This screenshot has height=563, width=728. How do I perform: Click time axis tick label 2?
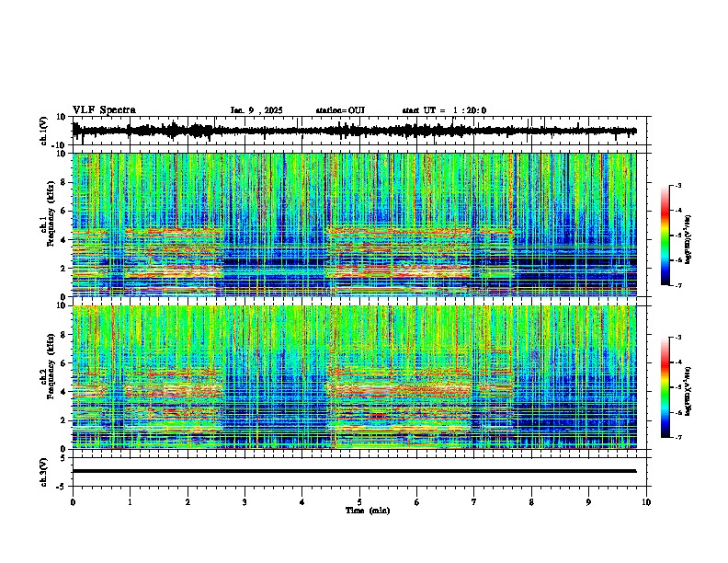tap(188, 502)
